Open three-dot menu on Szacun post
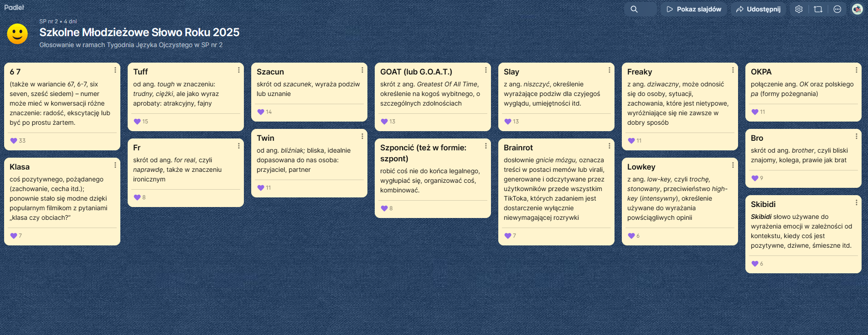The height and width of the screenshot is (335, 868). tap(362, 70)
